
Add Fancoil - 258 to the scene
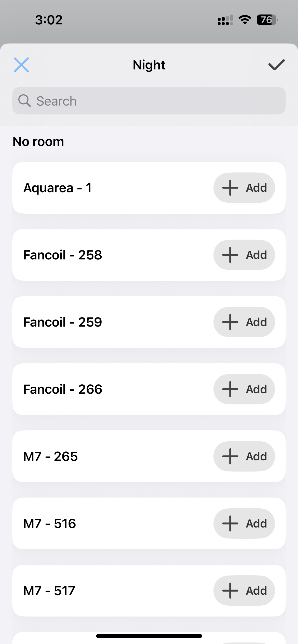pyautogui.click(x=244, y=255)
